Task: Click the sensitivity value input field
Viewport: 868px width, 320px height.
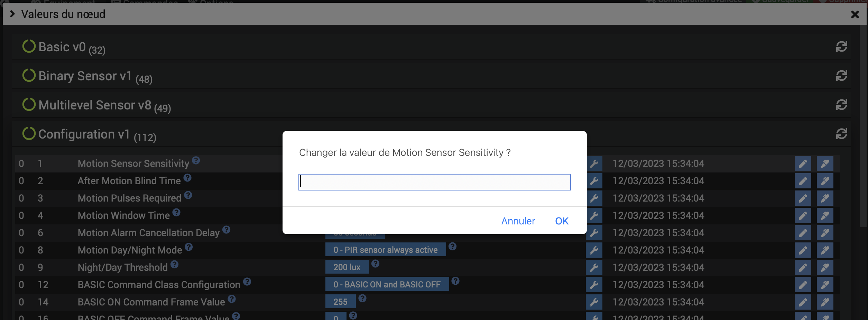Action: click(435, 182)
